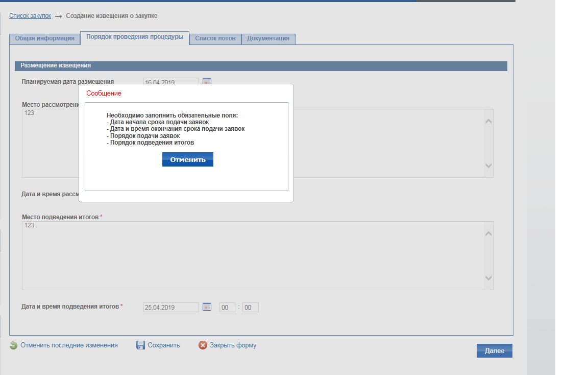Click the floppy disk Сохранить icon

coord(141,345)
